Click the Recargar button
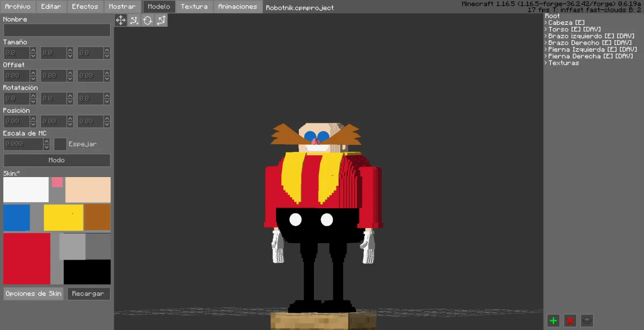Image resolution: width=644 pixels, height=330 pixels. (90, 294)
